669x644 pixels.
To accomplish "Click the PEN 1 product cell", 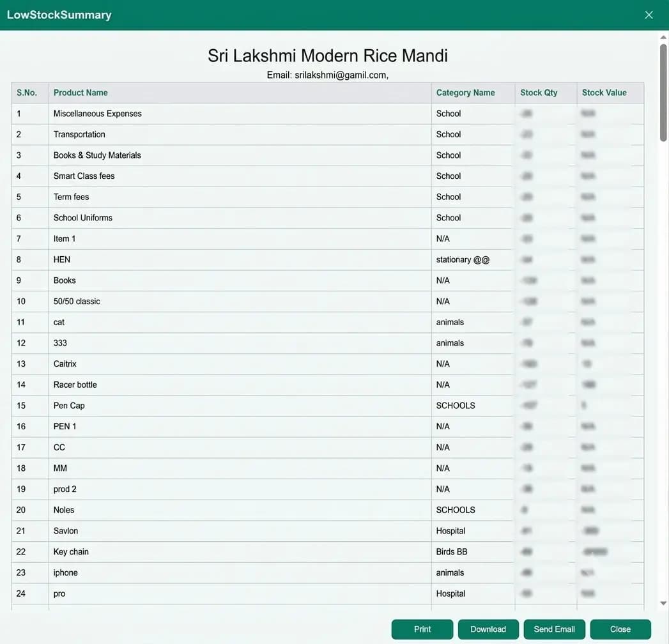I will click(240, 427).
